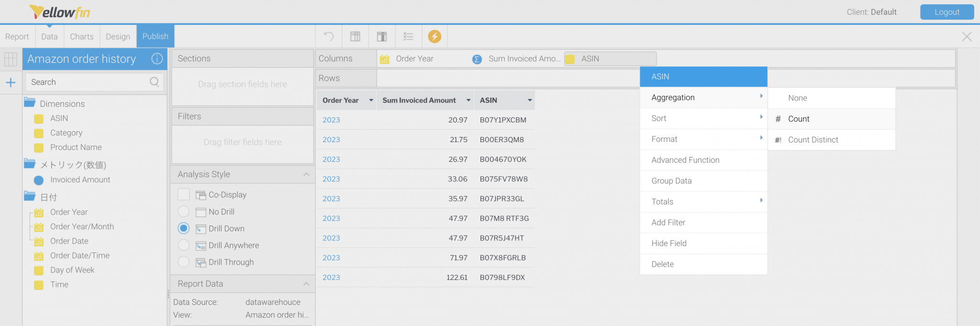Choose Hide Field from menu
The height and width of the screenshot is (326, 980).
(703, 243)
